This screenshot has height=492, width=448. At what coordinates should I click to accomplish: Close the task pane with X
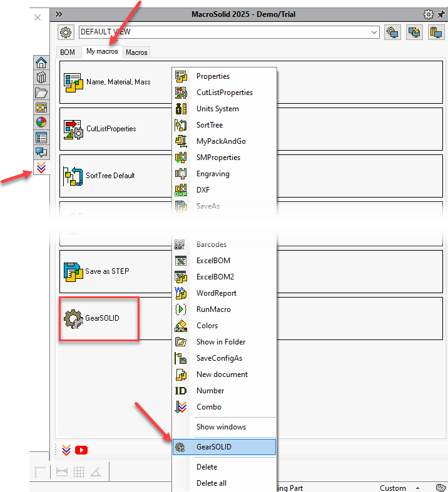(38, 18)
